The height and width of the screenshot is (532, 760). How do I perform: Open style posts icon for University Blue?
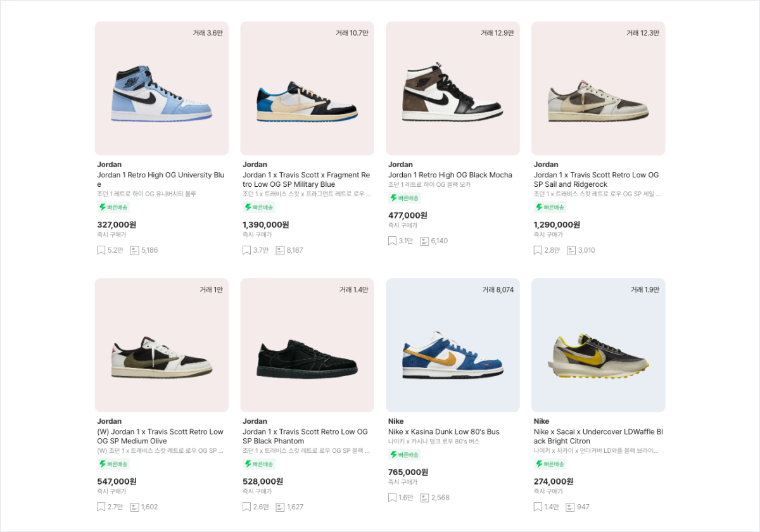(134, 250)
